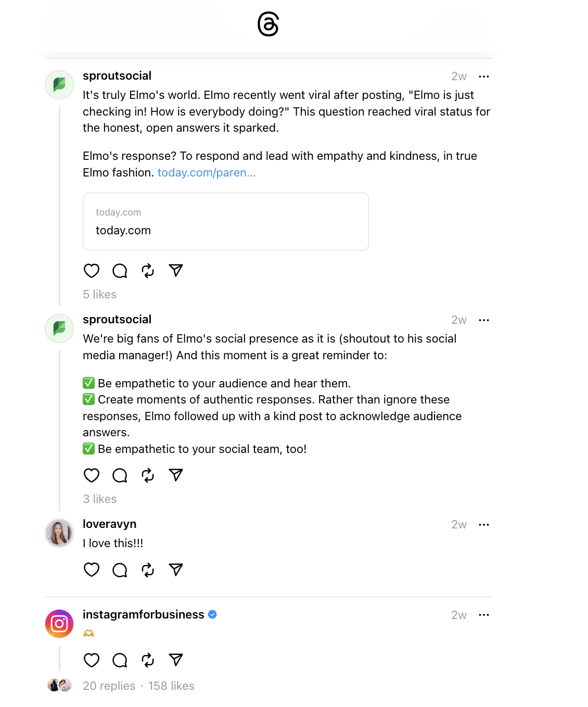Like the first sproutsocial Elmo post
The width and height of the screenshot is (588, 707).
[92, 271]
